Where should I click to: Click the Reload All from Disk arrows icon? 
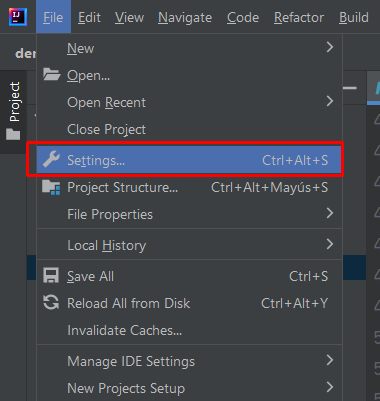(51, 303)
